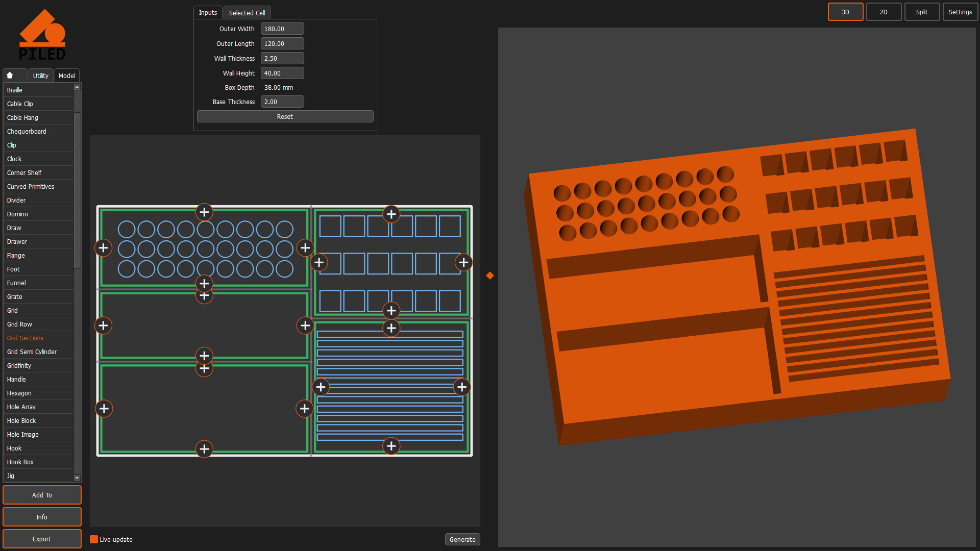The image size is (980, 551).
Task: Click orange diamond panel splitter handle
Action: pyautogui.click(x=490, y=275)
